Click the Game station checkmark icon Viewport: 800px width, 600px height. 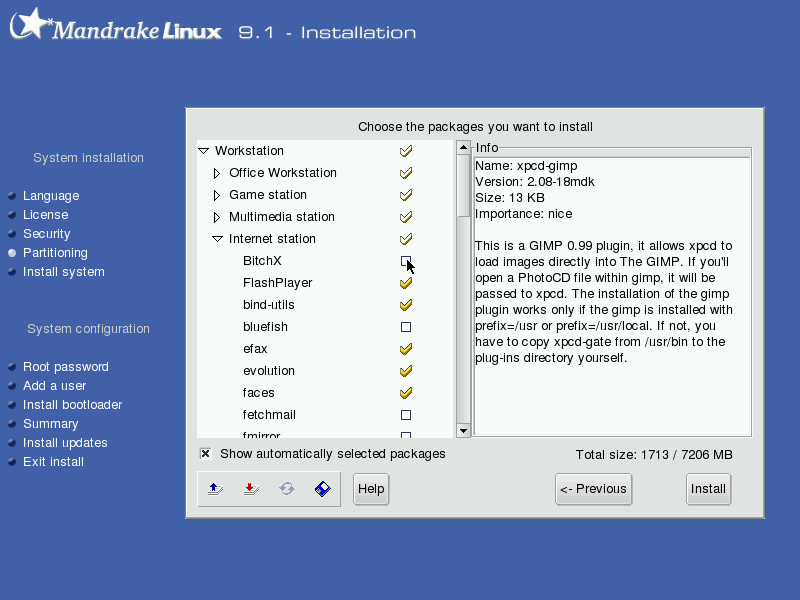[x=406, y=195]
